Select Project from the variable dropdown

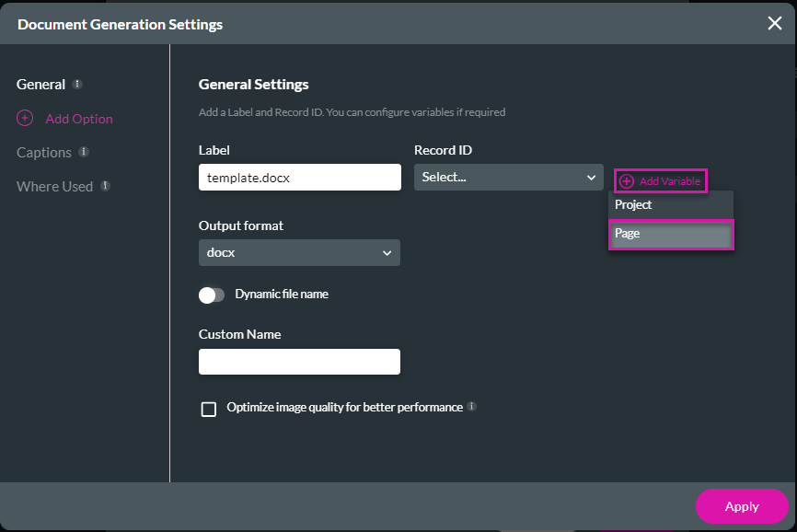[633, 204]
